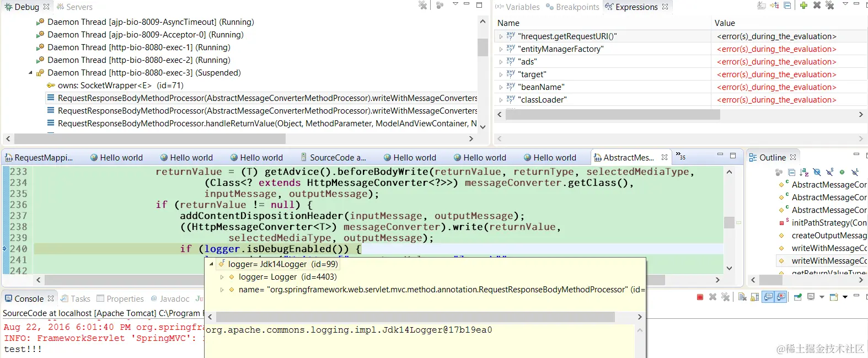The width and height of the screenshot is (868, 358).
Task: Add new expression with green plus icon
Action: [803, 6]
